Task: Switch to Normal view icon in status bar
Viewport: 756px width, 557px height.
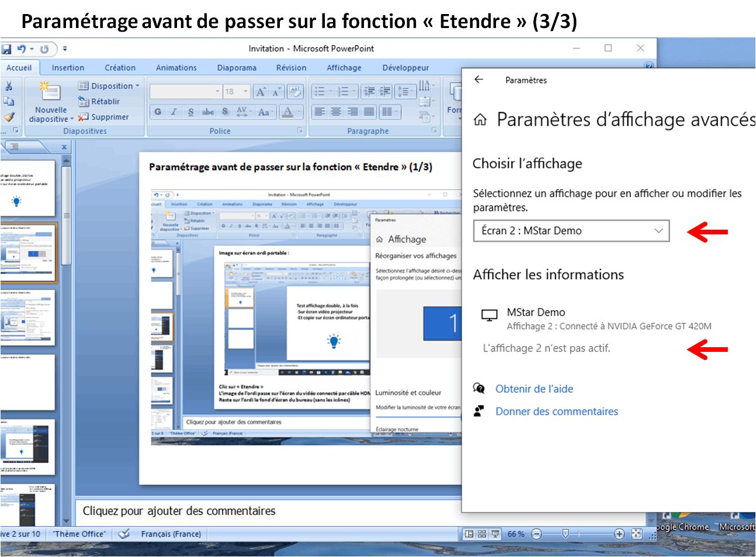Action: point(469,534)
